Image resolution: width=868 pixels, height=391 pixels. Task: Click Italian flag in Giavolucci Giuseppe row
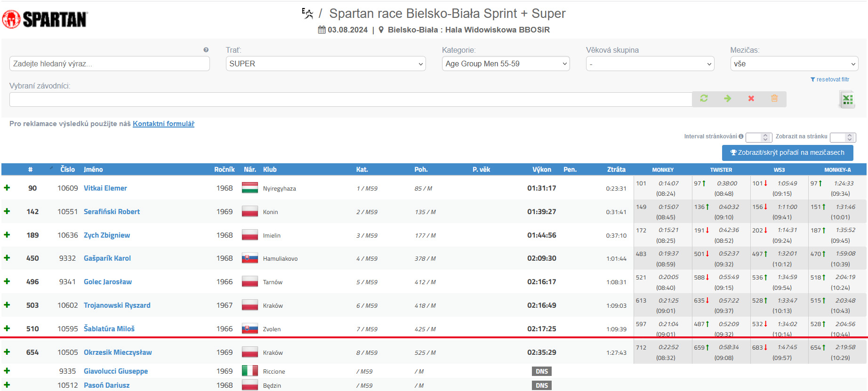[250, 371]
